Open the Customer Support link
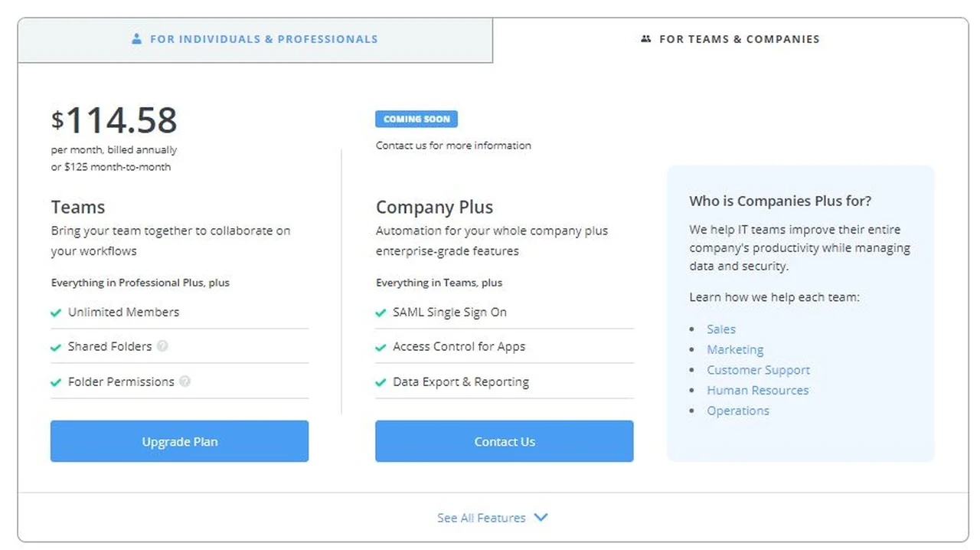The width and height of the screenshot is (980, 550). click(758, 370)
